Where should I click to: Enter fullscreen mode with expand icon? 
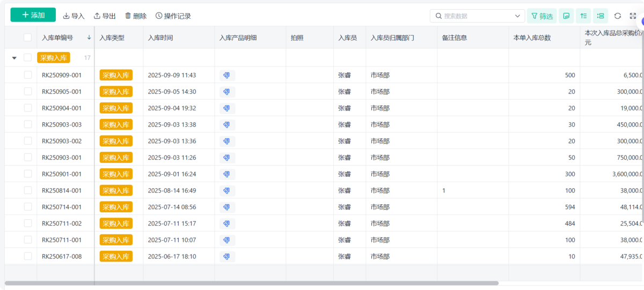click(x=633, y=16)
